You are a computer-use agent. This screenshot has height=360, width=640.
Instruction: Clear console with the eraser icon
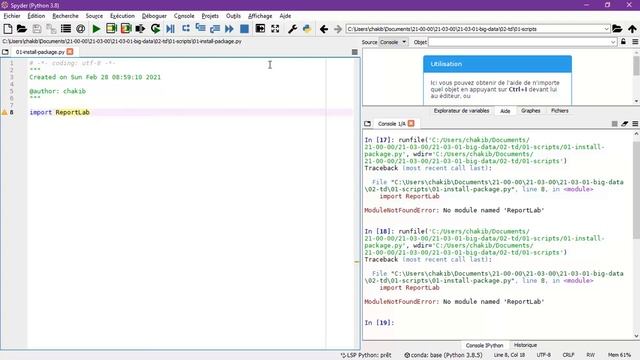[x=624, y=123]
